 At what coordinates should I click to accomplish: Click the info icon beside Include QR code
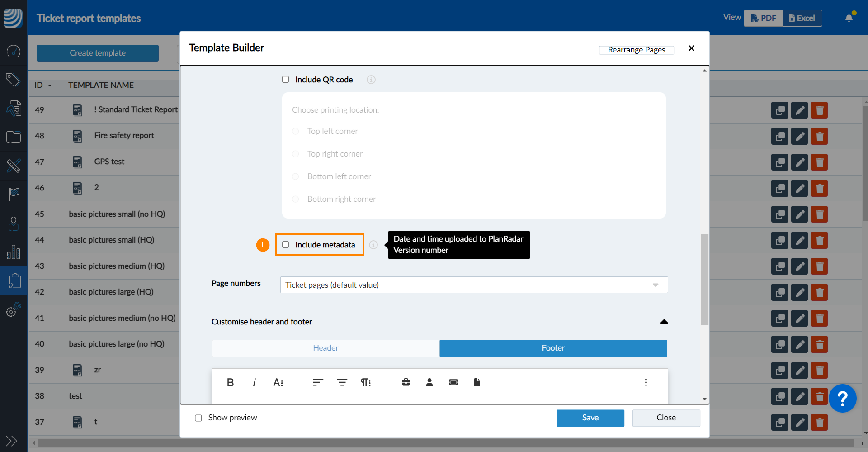coord(371,80)
